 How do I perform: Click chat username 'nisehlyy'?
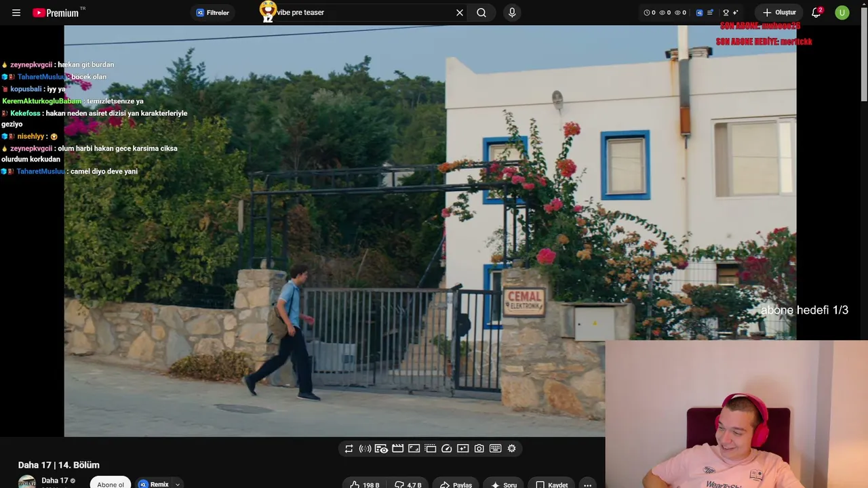pos(31,136)
